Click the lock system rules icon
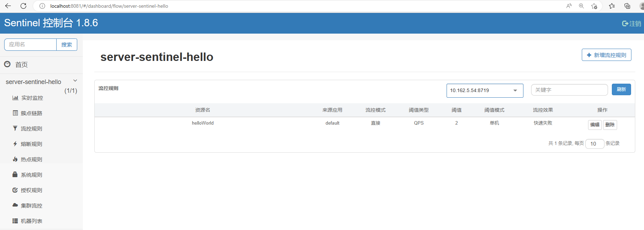 15,174
